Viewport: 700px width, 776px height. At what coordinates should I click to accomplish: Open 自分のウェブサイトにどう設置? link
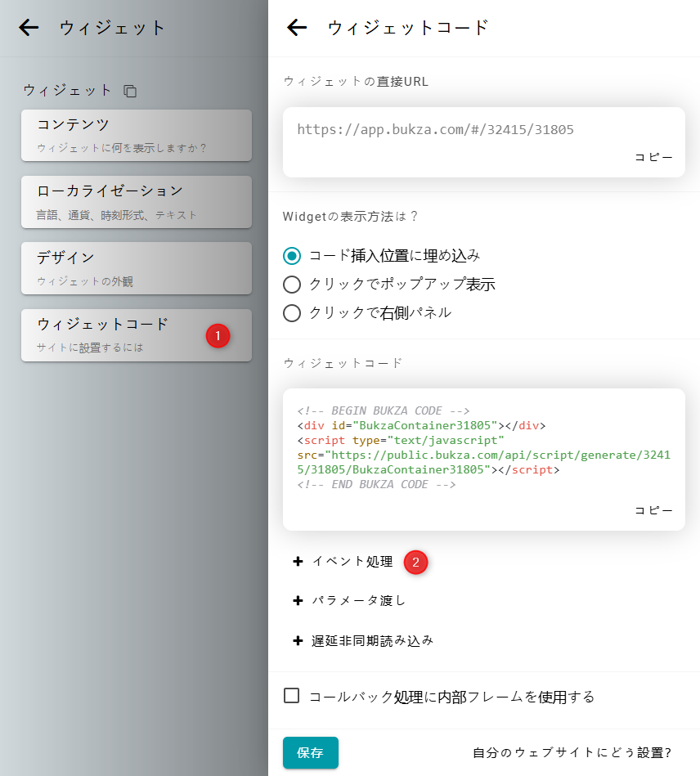point(572,753)
